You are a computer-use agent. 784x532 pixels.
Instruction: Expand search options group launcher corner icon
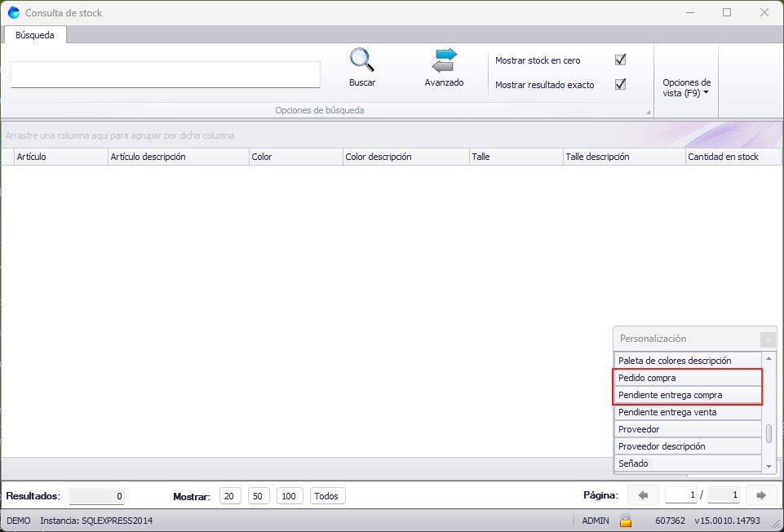coord(649,112)
